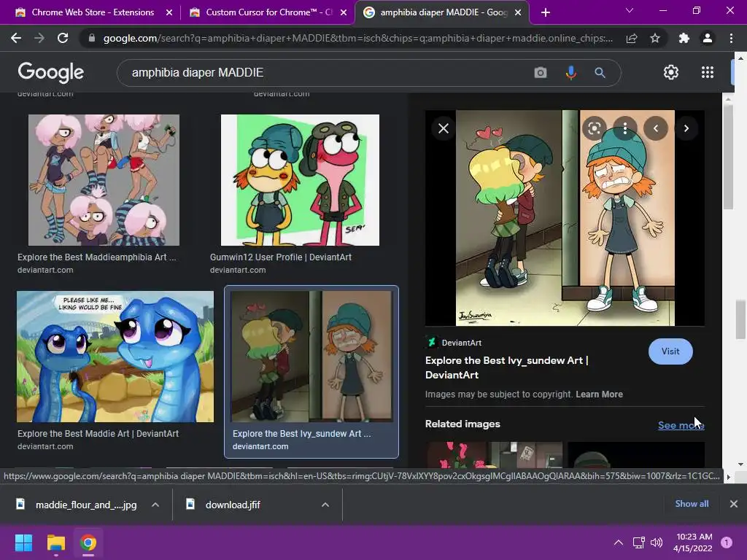This screenshot has width=747, height=560.
Task: Open the notification badge icon
Action: coord(727,542)
